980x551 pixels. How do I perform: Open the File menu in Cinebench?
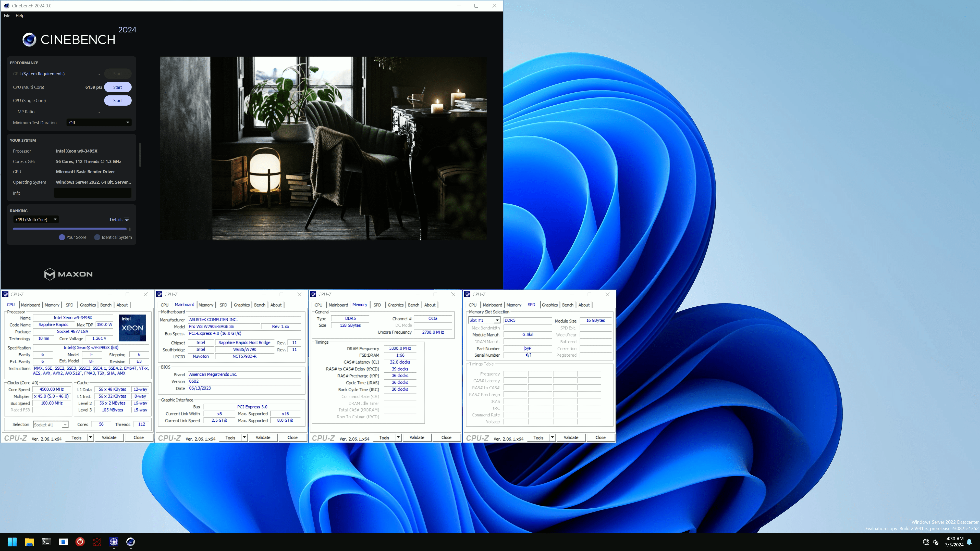[7, 16]
